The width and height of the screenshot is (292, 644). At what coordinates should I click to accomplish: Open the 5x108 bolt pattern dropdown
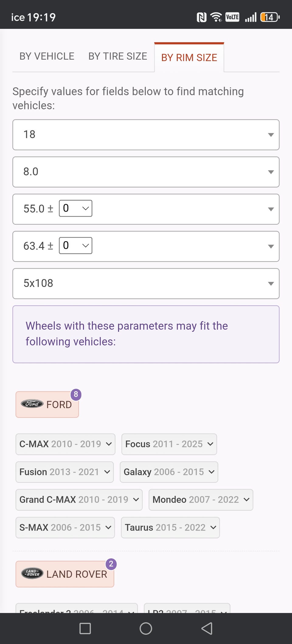(x=146, y=283)
